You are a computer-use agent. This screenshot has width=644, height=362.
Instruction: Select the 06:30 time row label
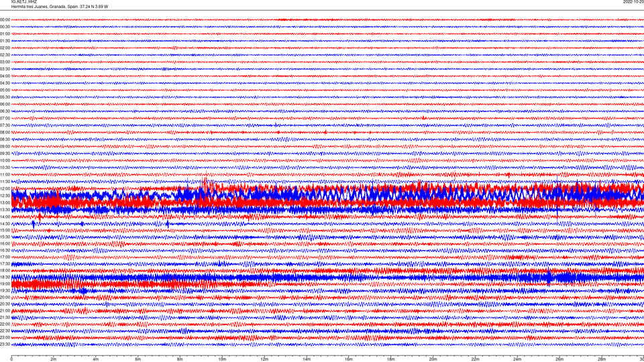coord(5,111)
